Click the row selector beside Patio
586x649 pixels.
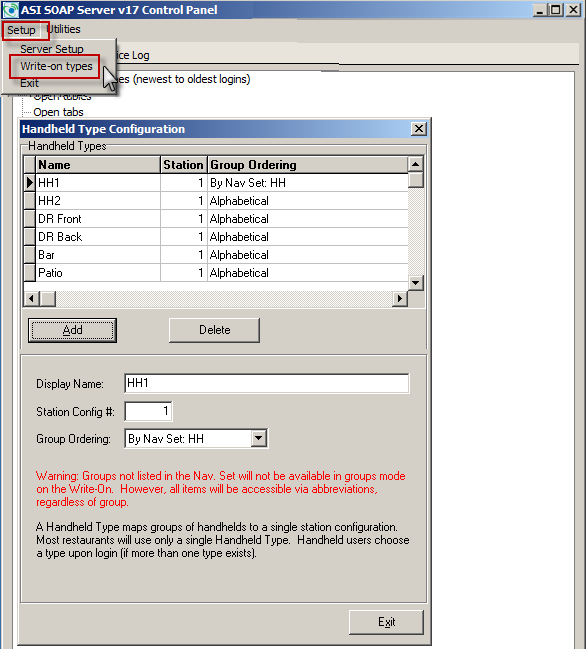coord(30,273)
